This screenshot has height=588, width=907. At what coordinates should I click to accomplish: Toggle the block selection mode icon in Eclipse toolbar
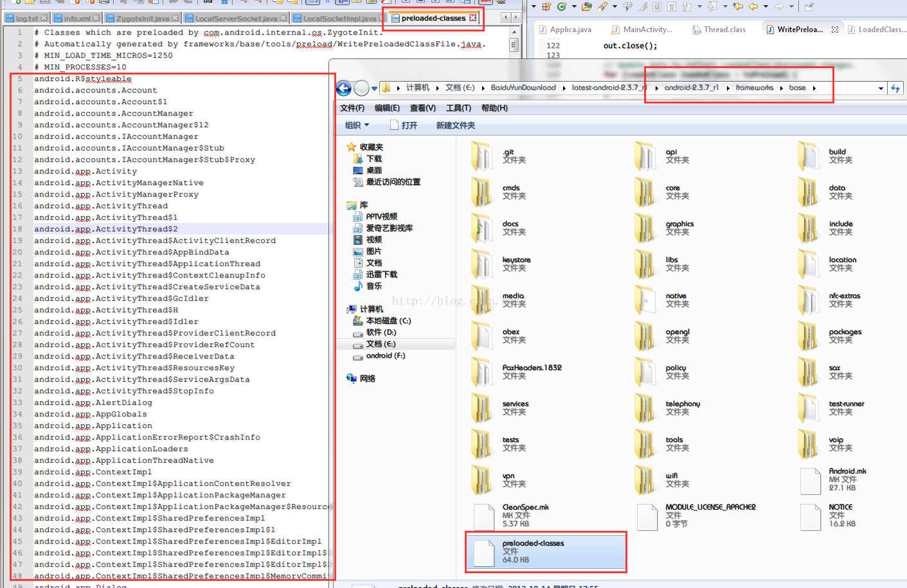coord(657,6)
